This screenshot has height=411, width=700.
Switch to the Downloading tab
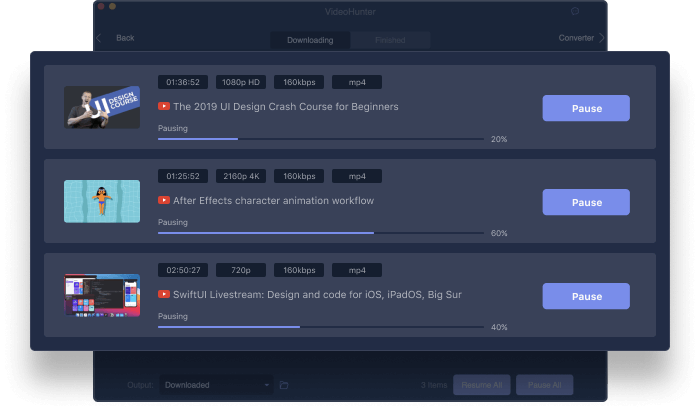click(x=310, y=40)
